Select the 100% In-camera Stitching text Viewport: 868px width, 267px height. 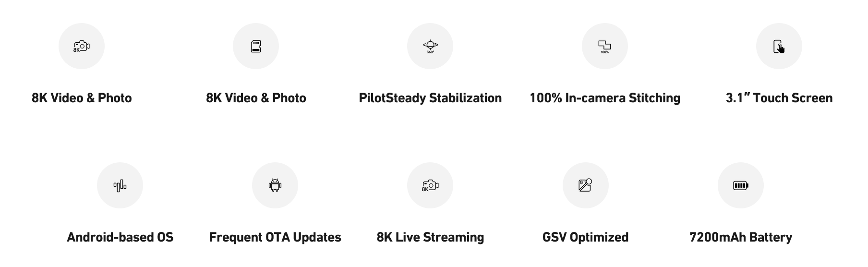(604, 98)
